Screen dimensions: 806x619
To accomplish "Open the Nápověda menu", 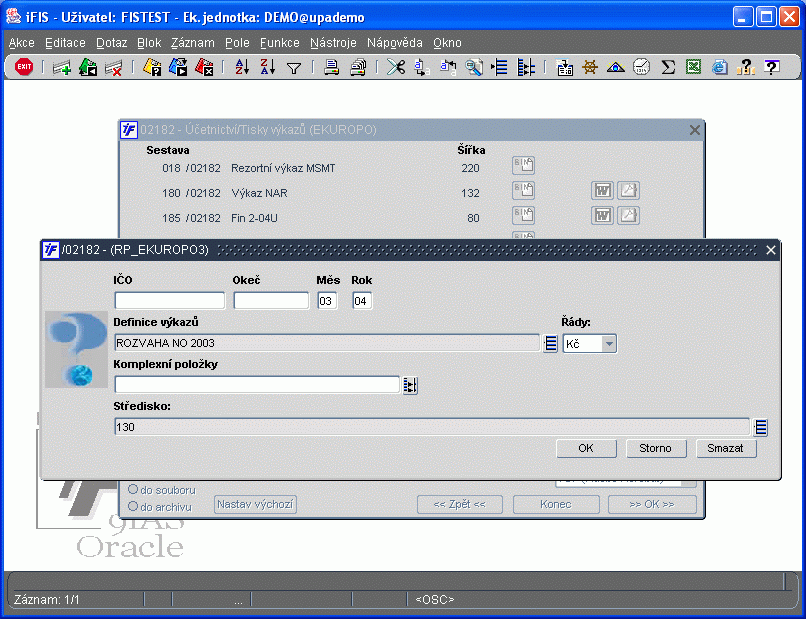I will [x=395, y=43].
